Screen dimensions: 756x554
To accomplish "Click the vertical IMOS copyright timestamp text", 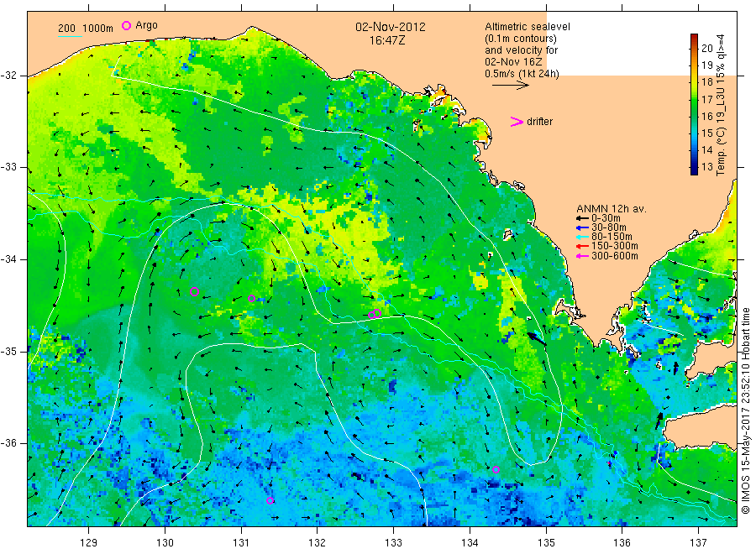I will pyautogui.click(x=745, y=410).
